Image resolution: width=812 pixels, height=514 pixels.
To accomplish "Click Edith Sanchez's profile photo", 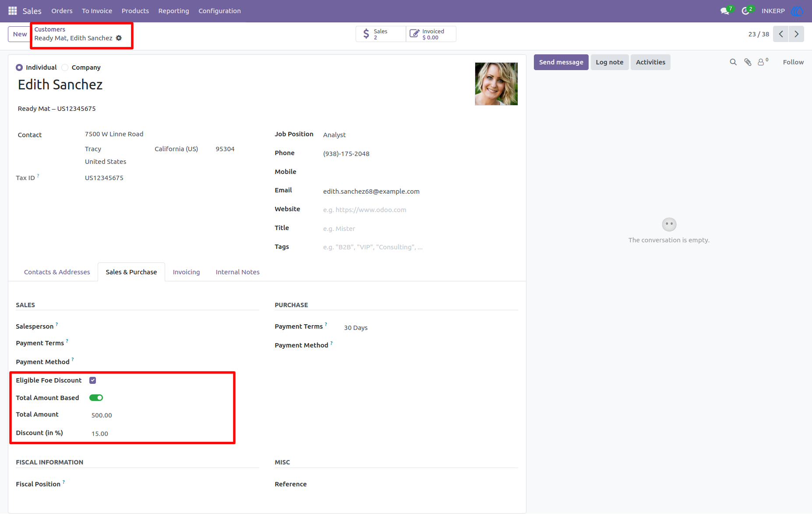I will pos(496,84).
